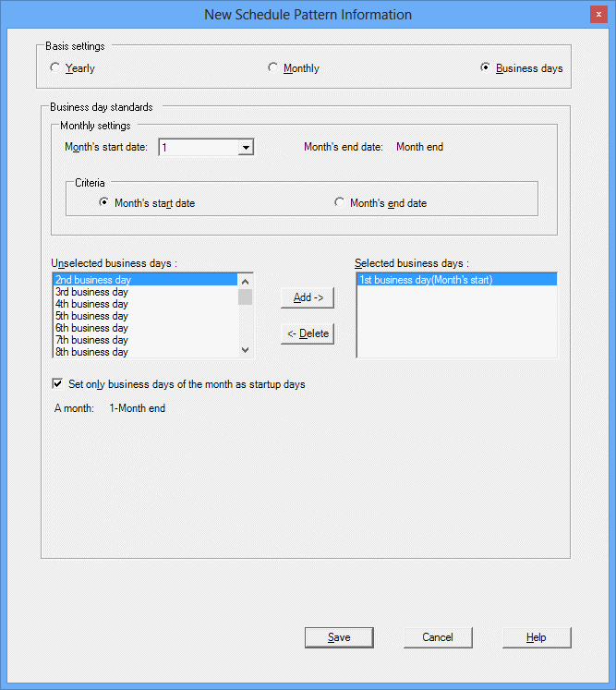
Task: Choose Business days basis setting
Action: 486,67
